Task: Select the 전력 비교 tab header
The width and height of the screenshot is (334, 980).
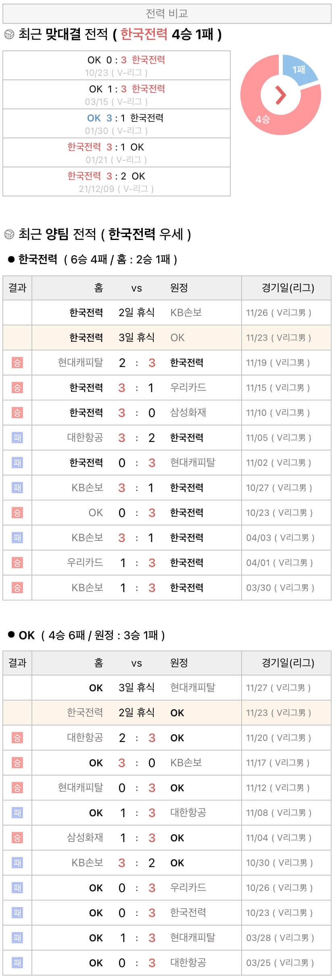Action: pyautogui.click(x=167, y=14)
